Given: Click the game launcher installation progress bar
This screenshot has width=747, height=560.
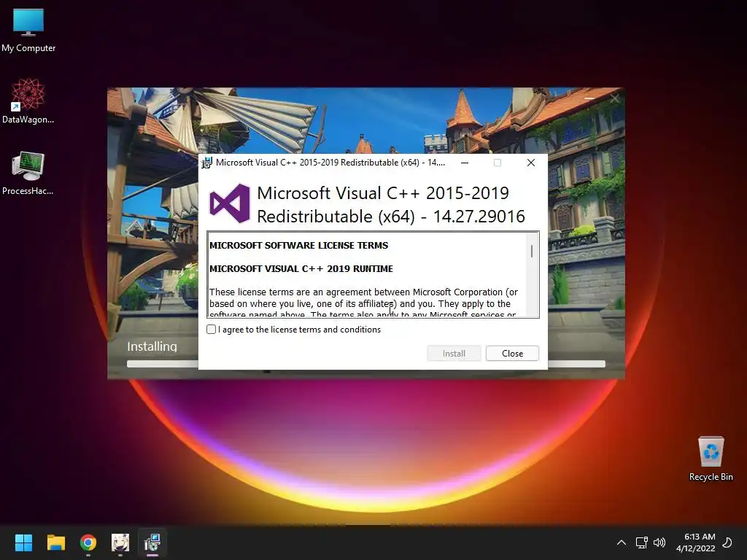Looking at the screenshot, I should (366, 364).
